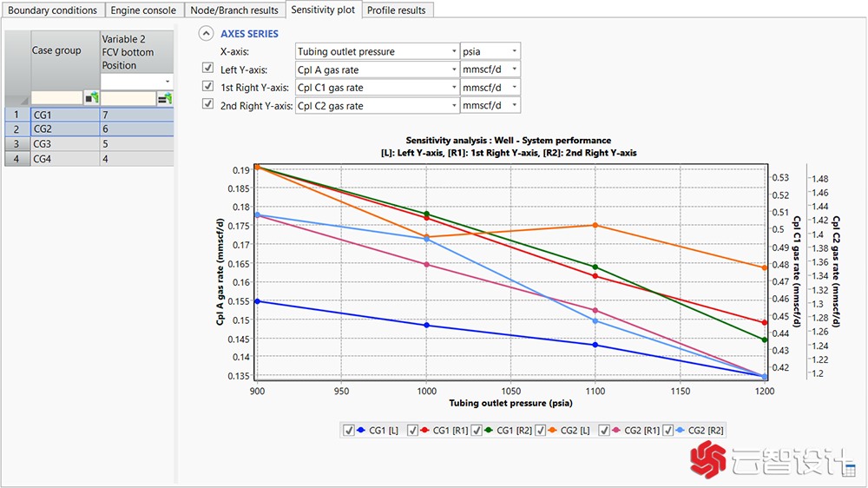868x488 pixels.
Task: Open the 2nd Right Y-axis unit dropdown
Action: click(490, 106)
